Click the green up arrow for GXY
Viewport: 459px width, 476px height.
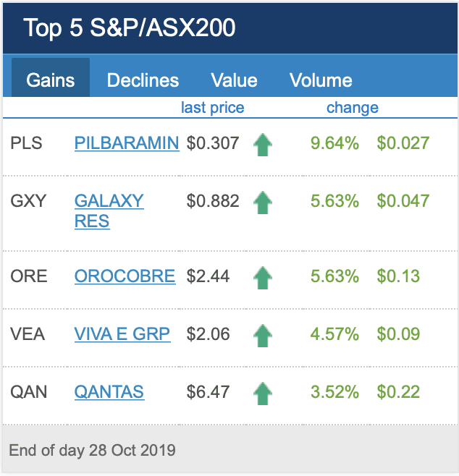(262, 203)
